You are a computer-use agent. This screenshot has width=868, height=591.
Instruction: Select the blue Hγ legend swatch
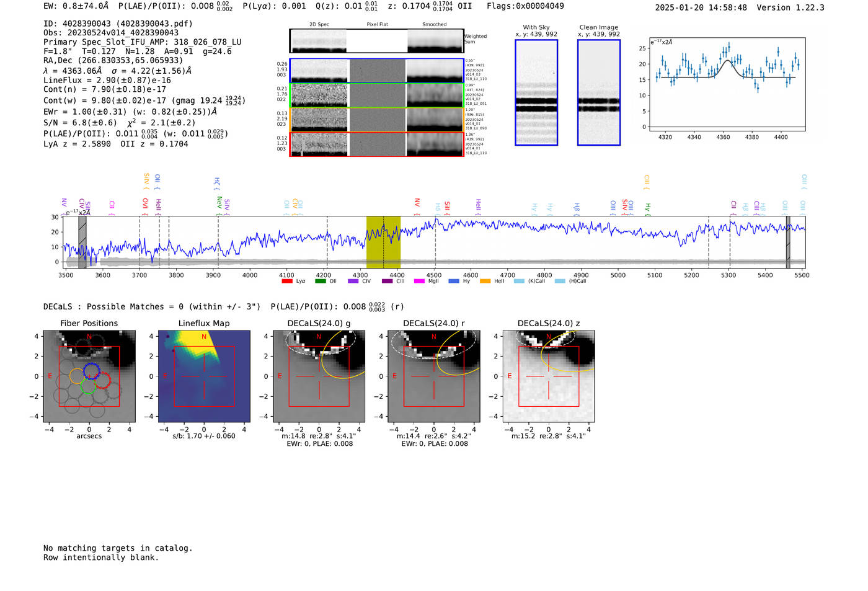coord(454,282)
